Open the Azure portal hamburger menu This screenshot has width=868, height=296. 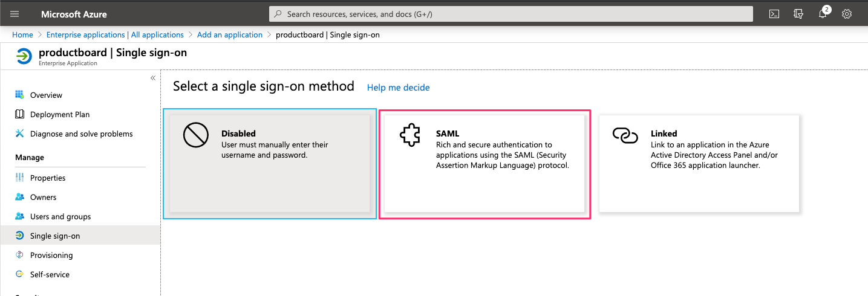tap(15, 14)
